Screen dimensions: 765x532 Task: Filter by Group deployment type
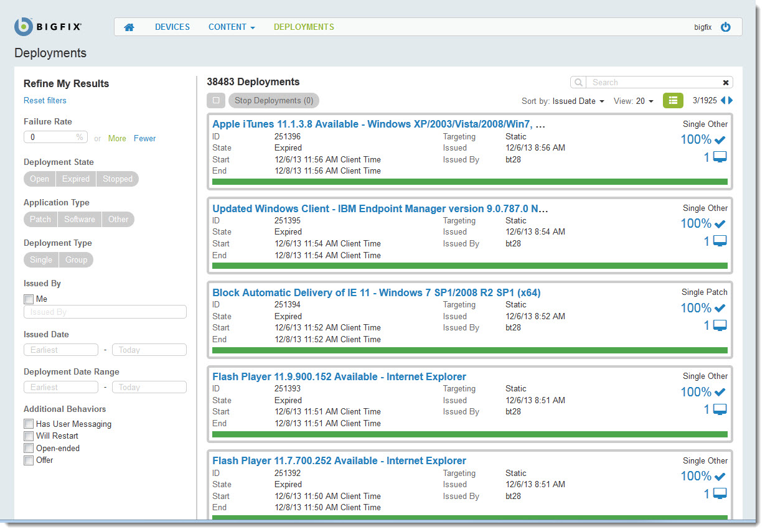(x=77, y=260)
